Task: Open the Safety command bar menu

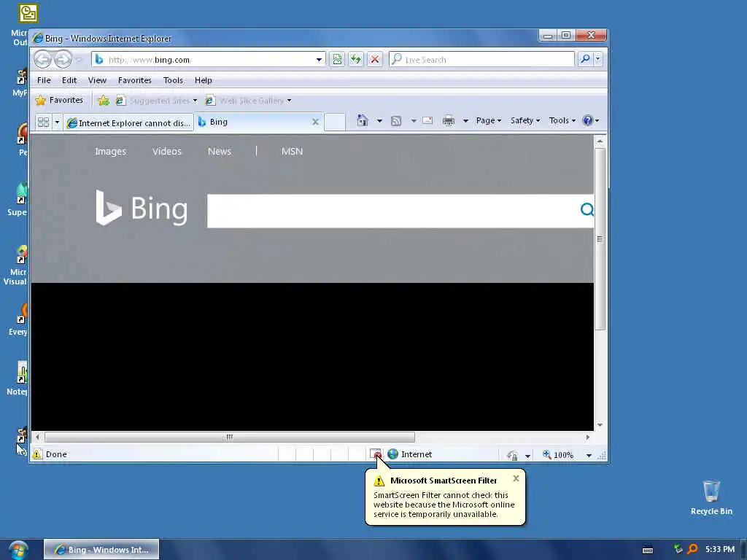Action: tap(525, 120)
